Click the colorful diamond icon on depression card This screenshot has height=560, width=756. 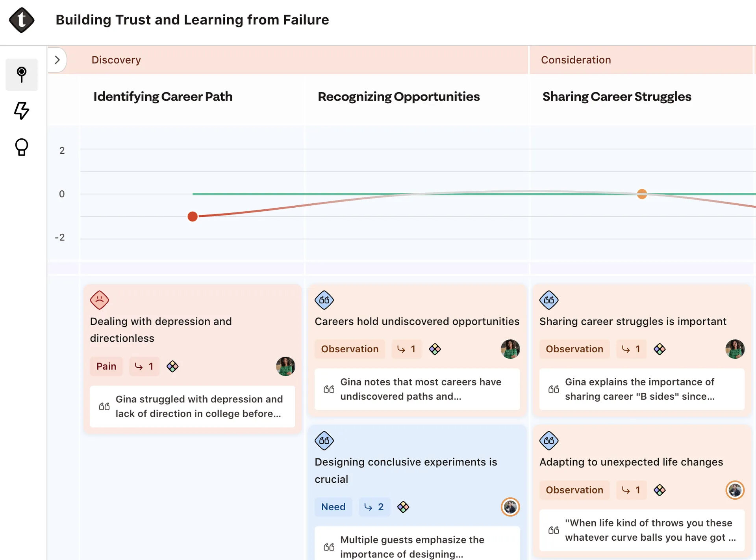coord(172,367)
